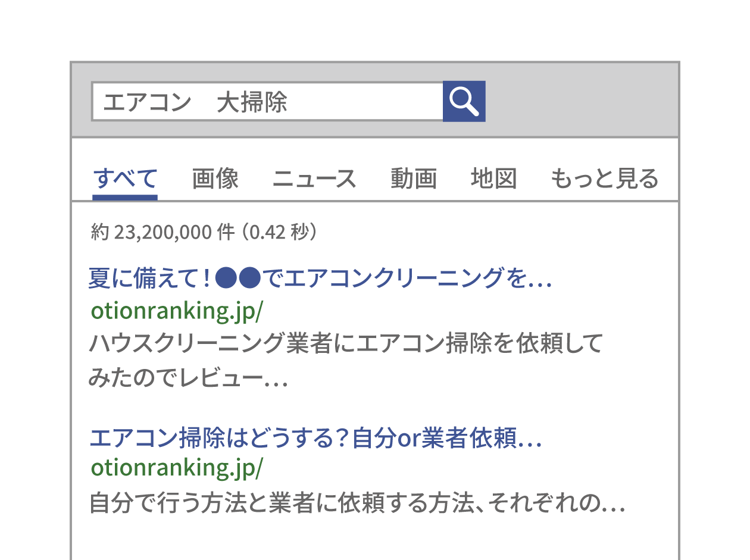This screenshot has width=750, height=560.
Task: Click the magnifying glass search icon
Action: (464, 101)
